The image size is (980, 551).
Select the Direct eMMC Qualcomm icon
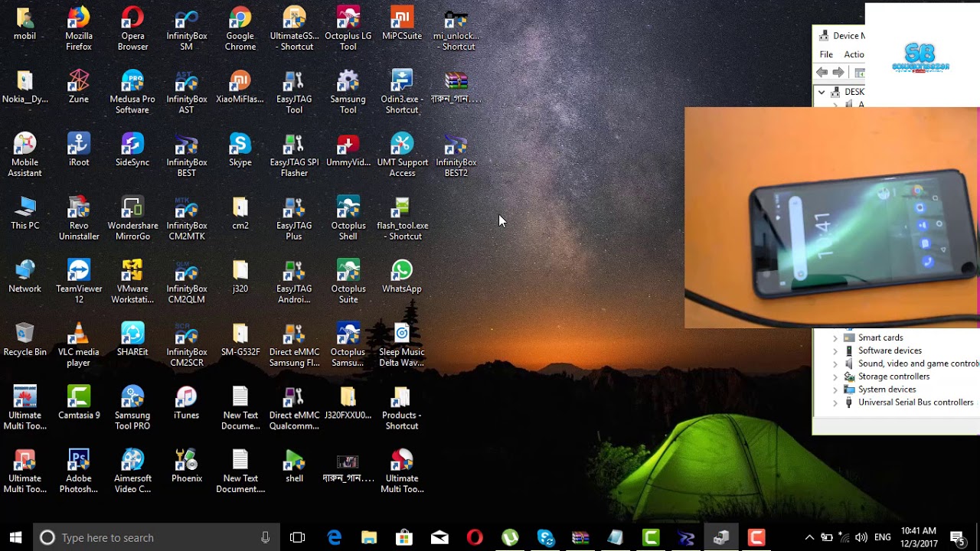[x=294, y=409]
